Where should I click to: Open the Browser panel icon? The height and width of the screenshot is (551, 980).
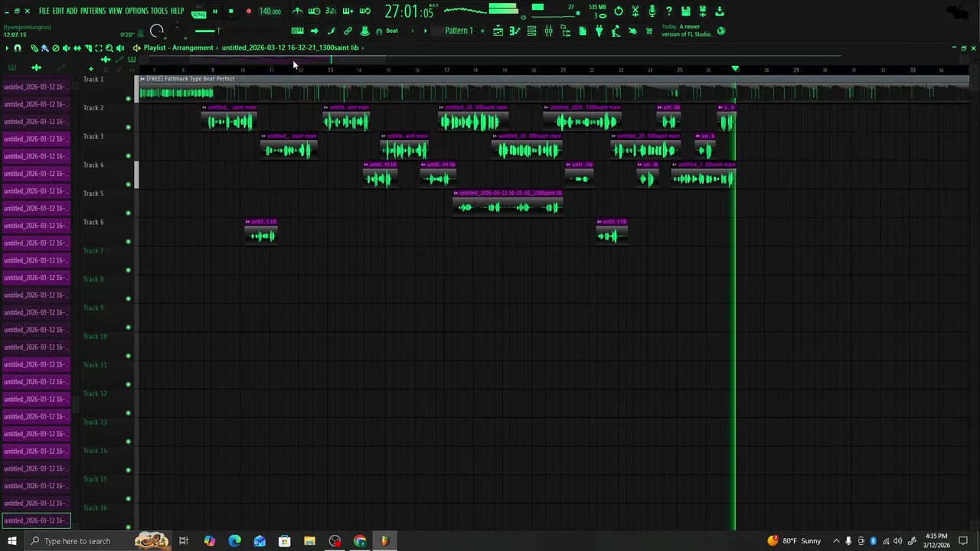565,31
